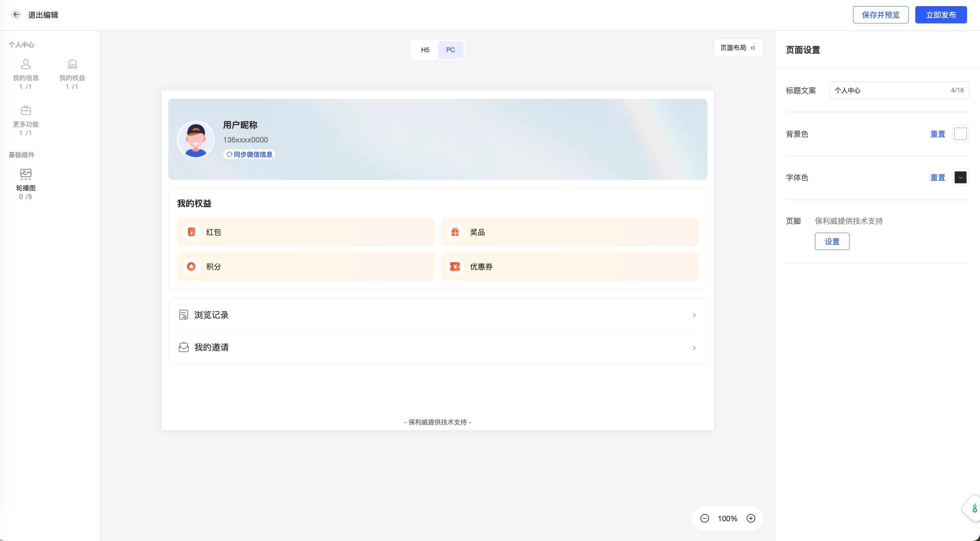Click the 红包 red envelope icon
The image size is (980, 541).
click(191, 232)
